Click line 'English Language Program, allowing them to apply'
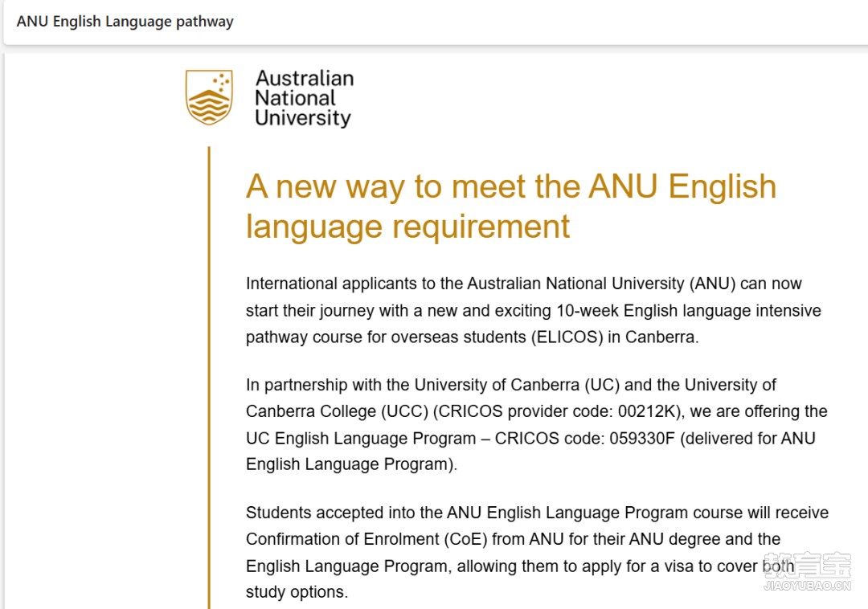Screen dimensions: 868x609 coord(520,566)
